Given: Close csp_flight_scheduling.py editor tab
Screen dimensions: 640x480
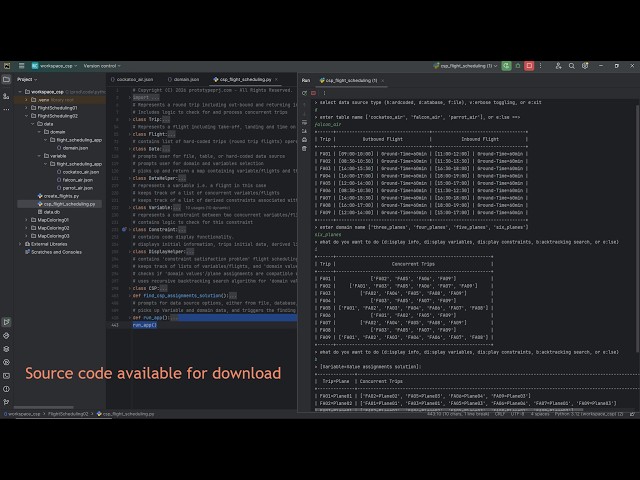Looking at the screenshot, I should point(276,80).
